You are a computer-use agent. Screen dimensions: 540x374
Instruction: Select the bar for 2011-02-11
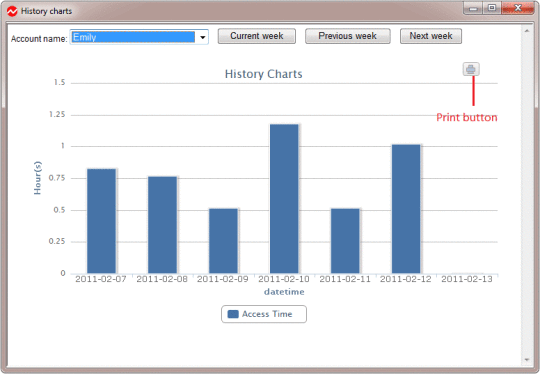[345, 241]
